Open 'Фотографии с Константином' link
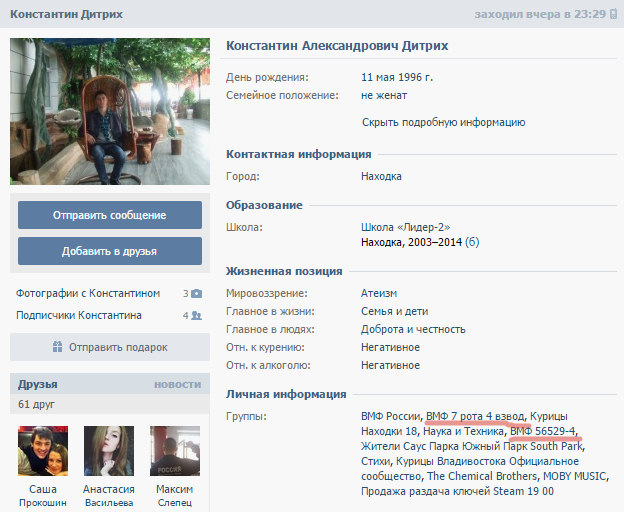The image size is (624, 512). [88, 293]
